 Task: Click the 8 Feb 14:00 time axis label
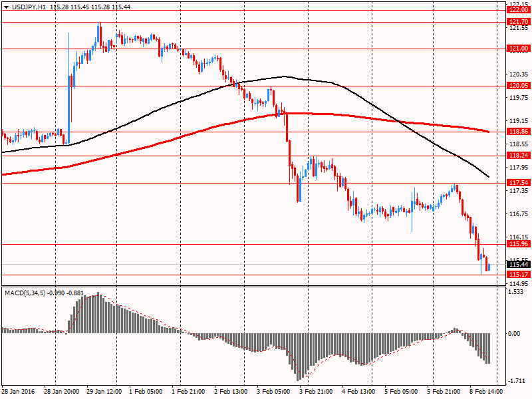tap(486, 392)
